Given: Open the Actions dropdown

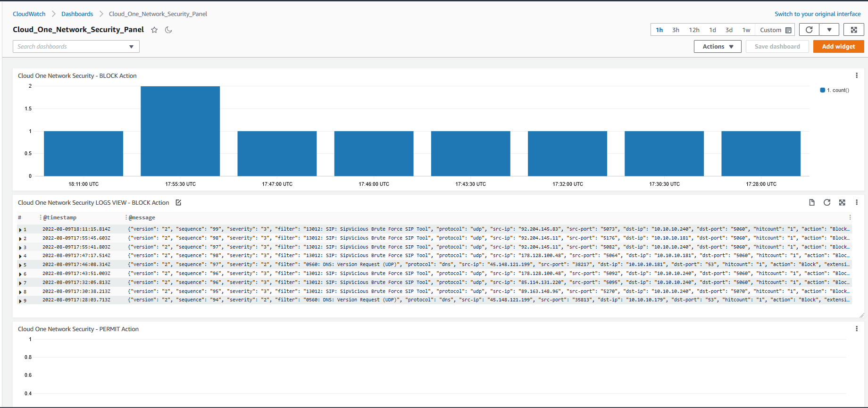Looking at the screenshot, I should [718, 46].
